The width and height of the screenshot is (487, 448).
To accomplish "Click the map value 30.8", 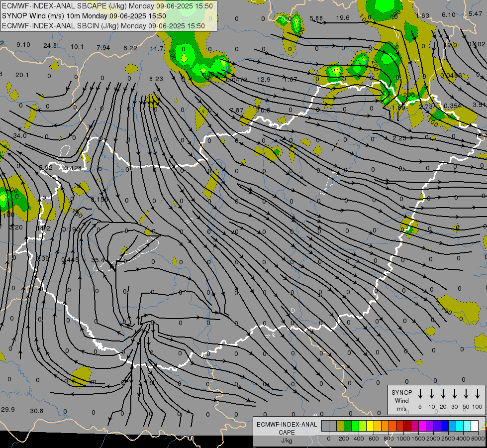I will point(37,411).
